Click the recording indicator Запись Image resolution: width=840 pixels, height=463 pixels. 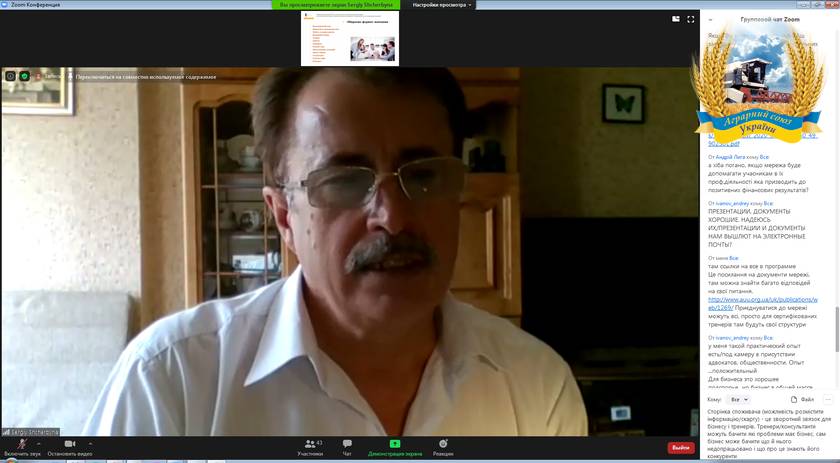click(49, 76)
